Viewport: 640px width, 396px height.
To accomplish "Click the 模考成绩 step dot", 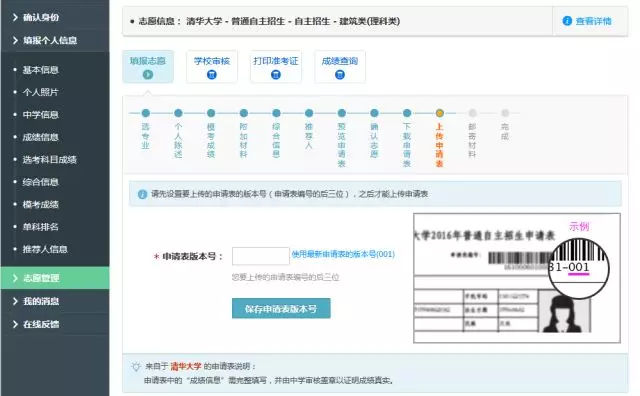I will [x=211, y=113].
